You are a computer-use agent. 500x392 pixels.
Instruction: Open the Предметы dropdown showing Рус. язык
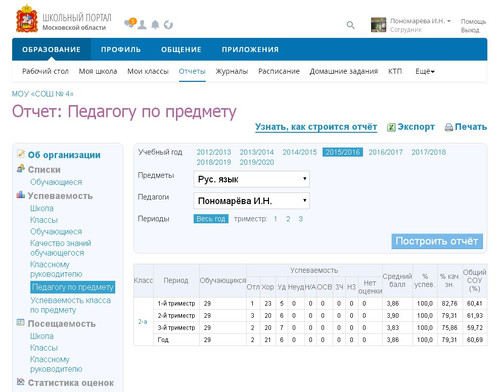(x=251, y=179)
